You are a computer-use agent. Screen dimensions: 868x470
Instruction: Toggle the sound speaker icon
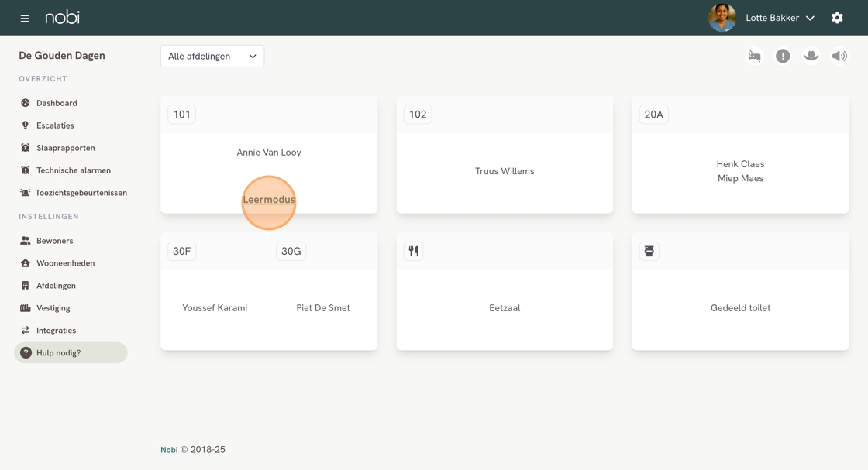(839, 56)
